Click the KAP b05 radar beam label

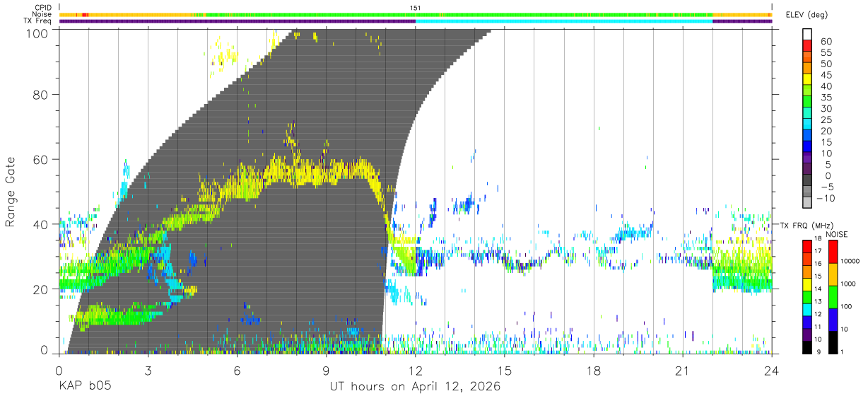tap(84, 386)
